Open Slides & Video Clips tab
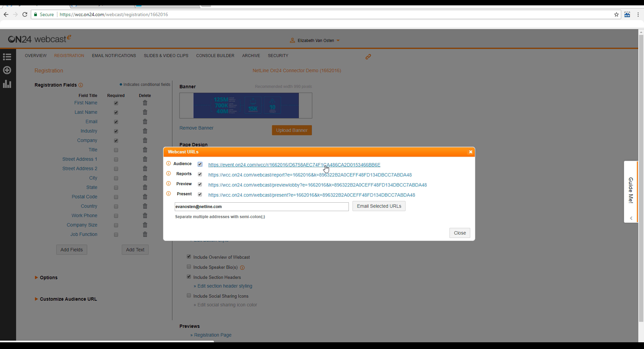 click(x=166, y=56)
